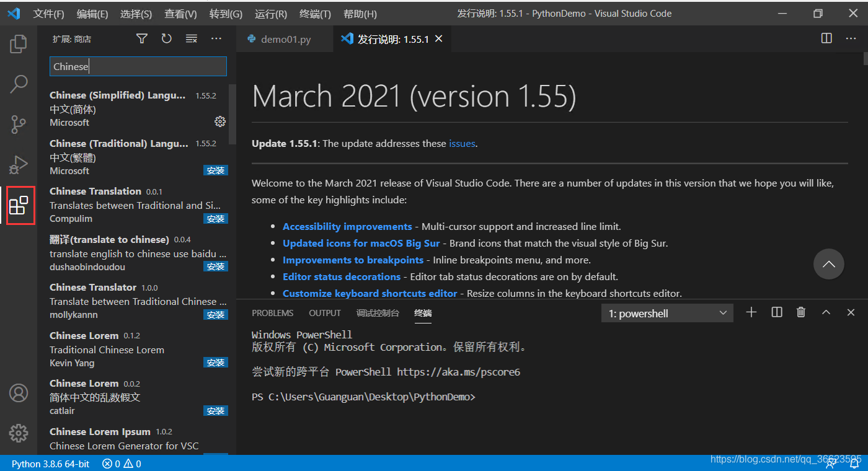Open the 终端(T) menu
This screenshot has height=471, width=868.
pos(315,14)
